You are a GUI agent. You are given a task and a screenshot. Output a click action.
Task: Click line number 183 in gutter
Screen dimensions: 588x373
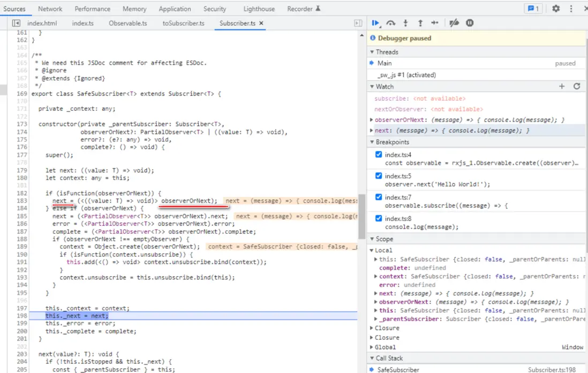pyautogui.click(x=21, y=201)
